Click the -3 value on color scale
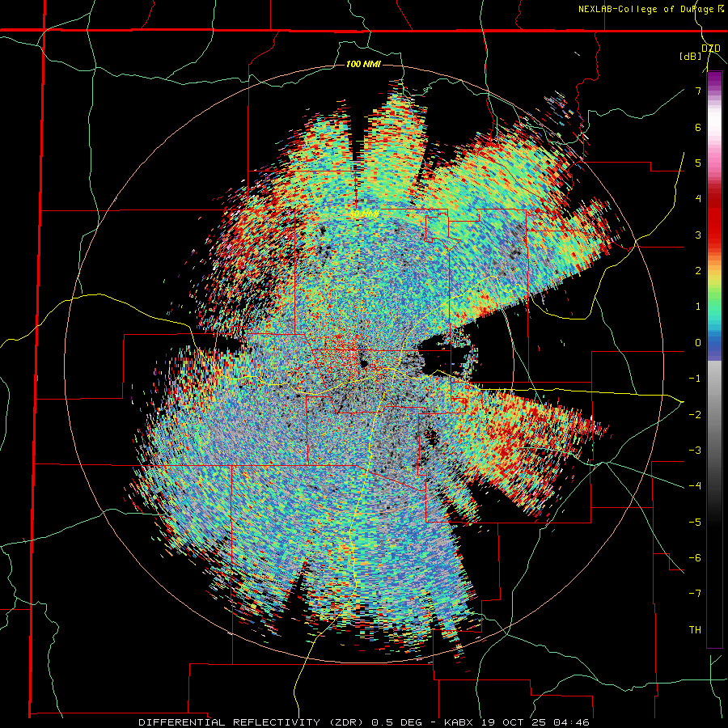728x728 pixels. click(x=695, y=450)
